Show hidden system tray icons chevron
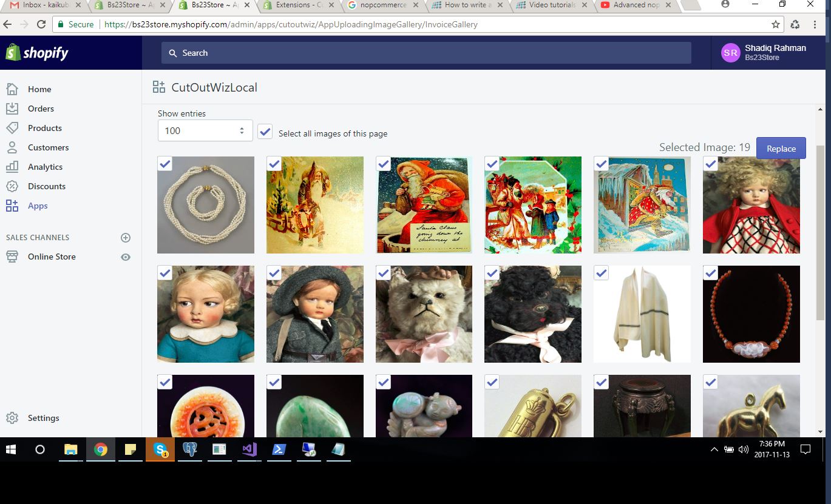831x504 pixels. point(714,449)
